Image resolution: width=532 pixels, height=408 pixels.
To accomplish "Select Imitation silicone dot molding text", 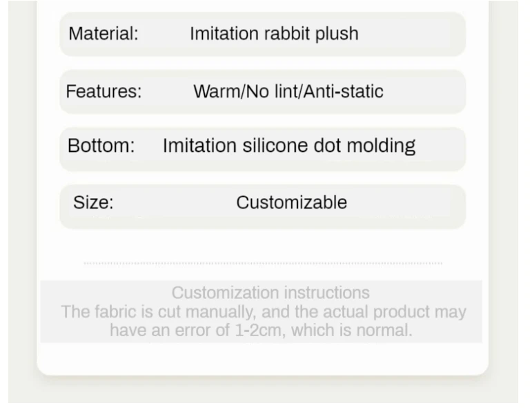I will pyautogui.click(x=289, y=146).
